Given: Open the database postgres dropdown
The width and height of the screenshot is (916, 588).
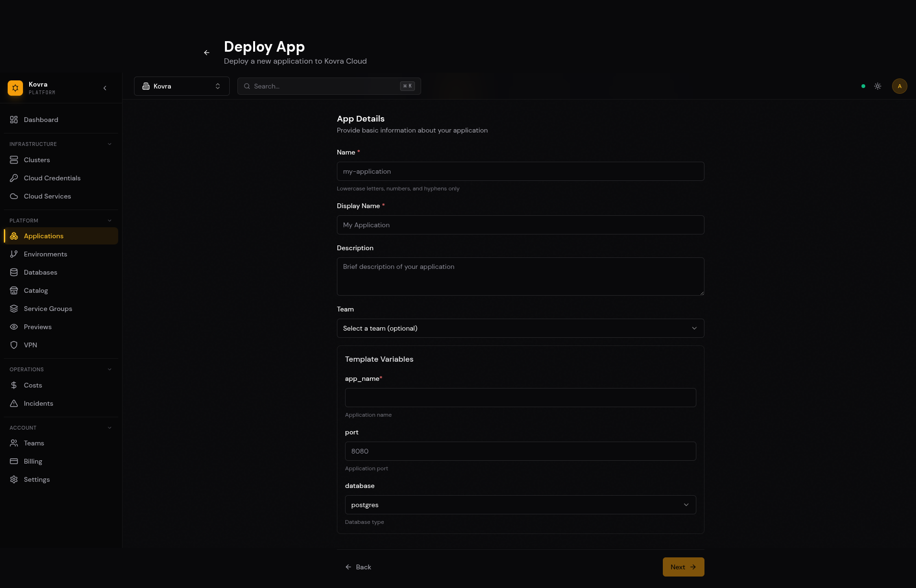Looking at the screenshot, I should click(x=520, y=505).
